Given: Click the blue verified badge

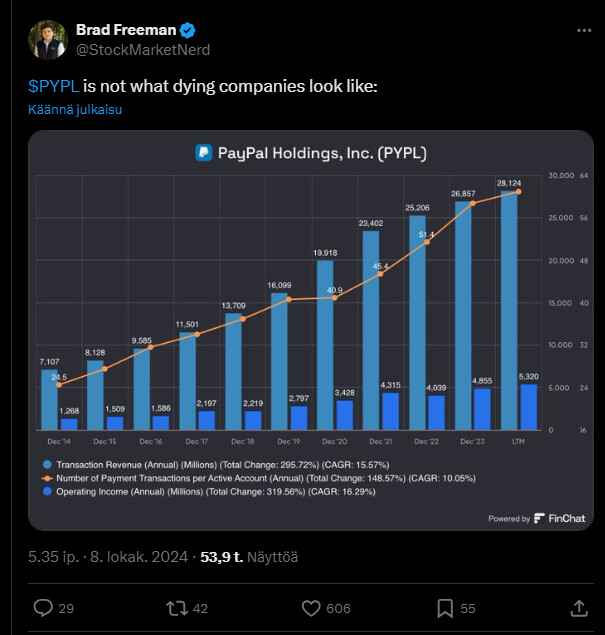Looking at the screenshot, I should (187, 30).
